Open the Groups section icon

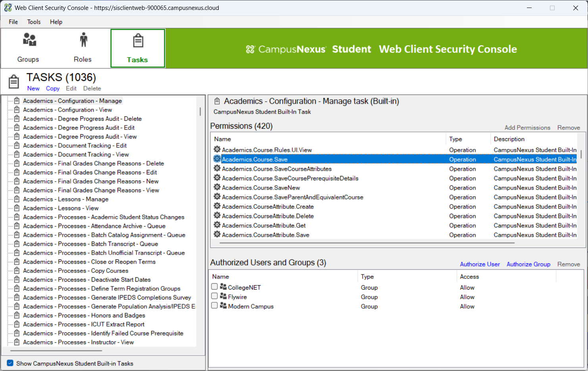coord(29,40)
